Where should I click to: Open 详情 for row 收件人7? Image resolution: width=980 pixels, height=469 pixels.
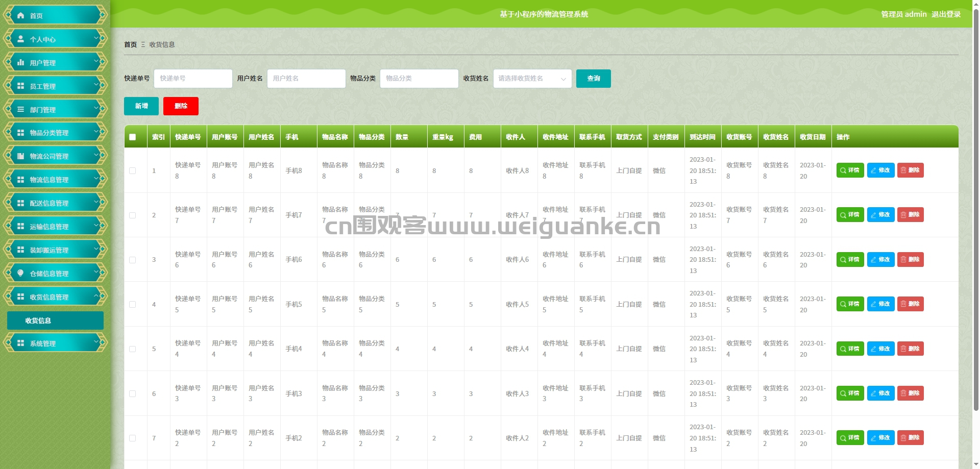(x=850, y=214)
